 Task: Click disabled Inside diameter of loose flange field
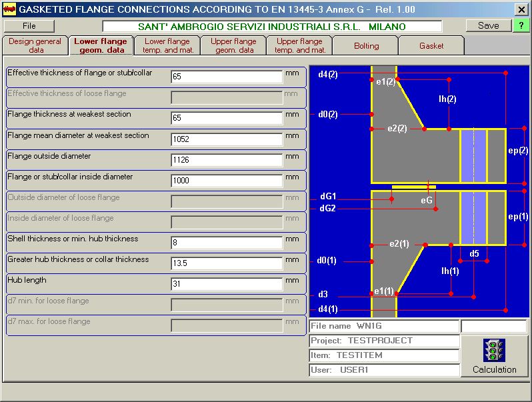pos(227,222)
